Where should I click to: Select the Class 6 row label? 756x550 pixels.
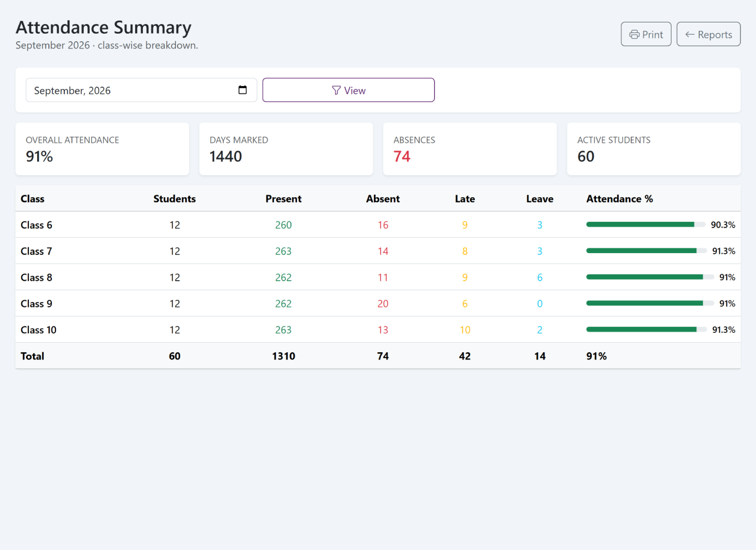[37, 225]
